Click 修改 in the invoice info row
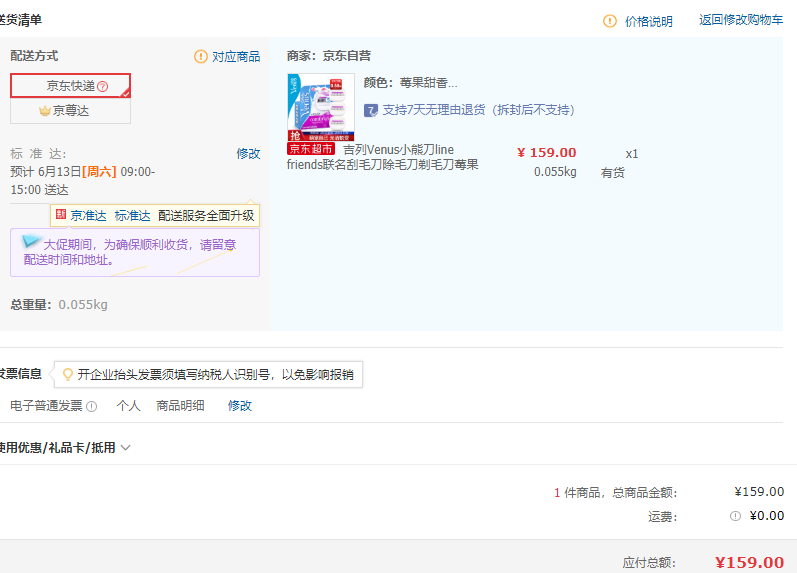This screenshot has height=573, width=797. pos(240,405)
